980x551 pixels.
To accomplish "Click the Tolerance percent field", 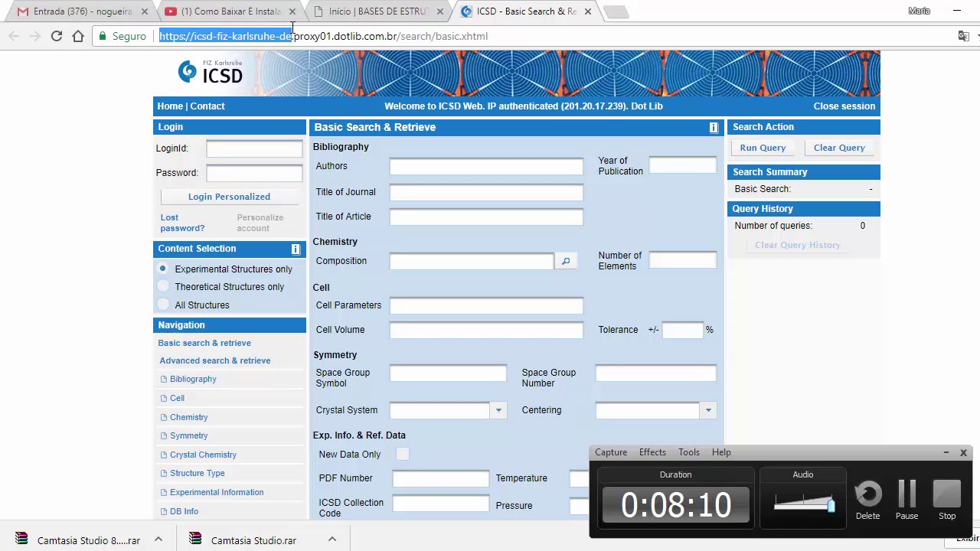I will point(682,330).
